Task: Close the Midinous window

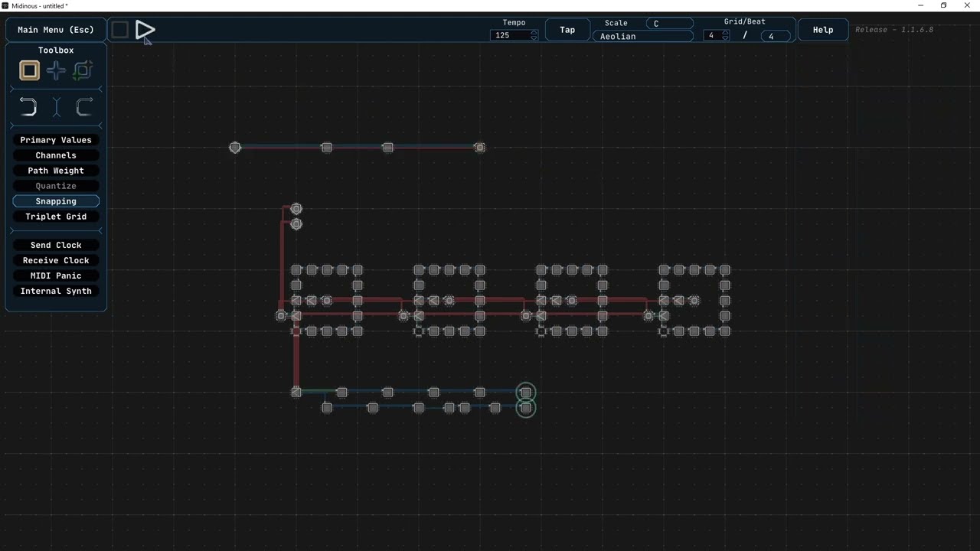Action: coord(967,5)
